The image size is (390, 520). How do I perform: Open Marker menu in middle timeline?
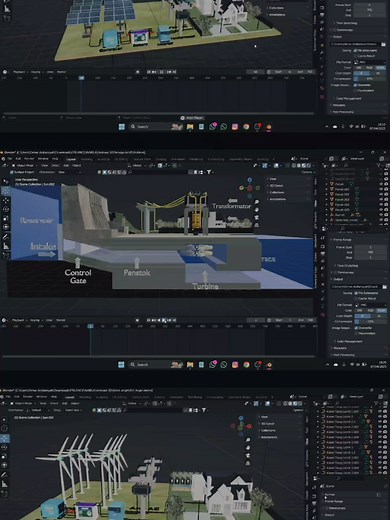[x=61, y=320]
